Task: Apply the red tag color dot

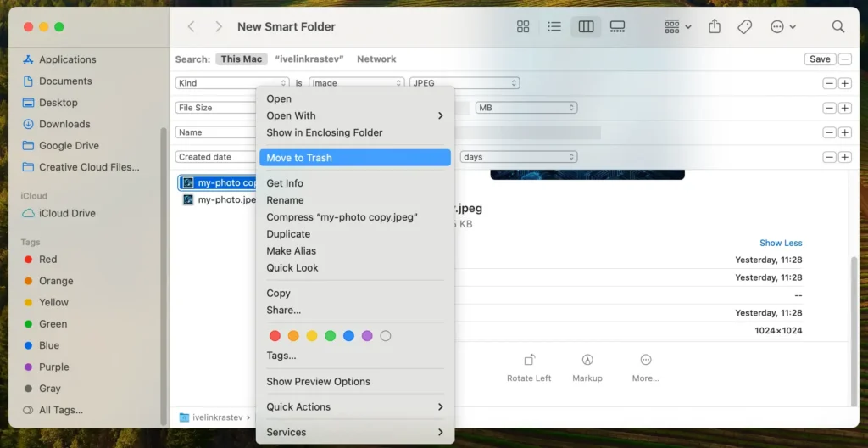Action: pyautogui.click(x=275, y=336)
